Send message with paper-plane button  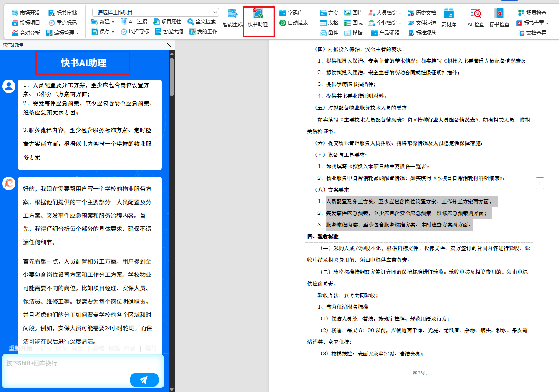(x=144, y=379)
